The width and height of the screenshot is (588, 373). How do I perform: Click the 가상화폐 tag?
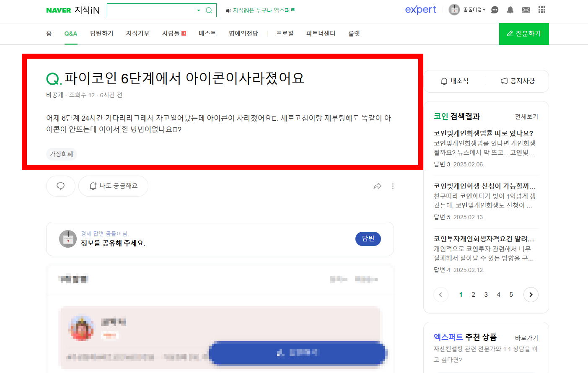pyautogui.click(x=62, y=154)
